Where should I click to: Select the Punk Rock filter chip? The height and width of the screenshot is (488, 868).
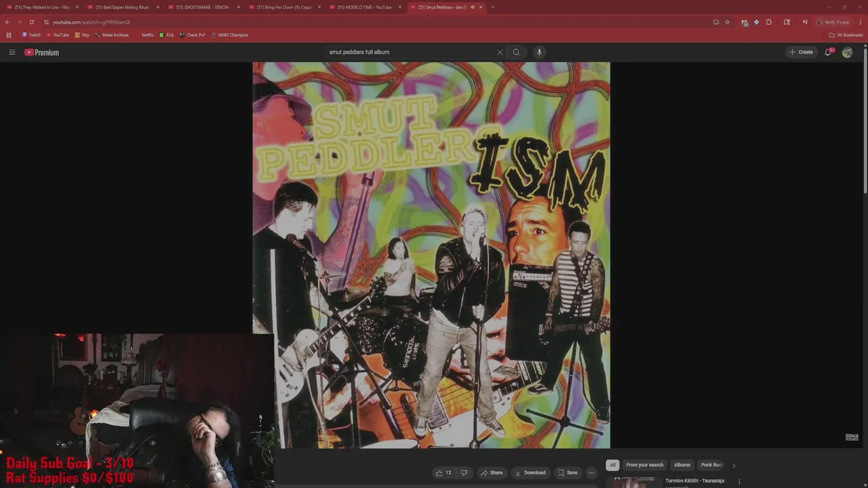(711, 465)
